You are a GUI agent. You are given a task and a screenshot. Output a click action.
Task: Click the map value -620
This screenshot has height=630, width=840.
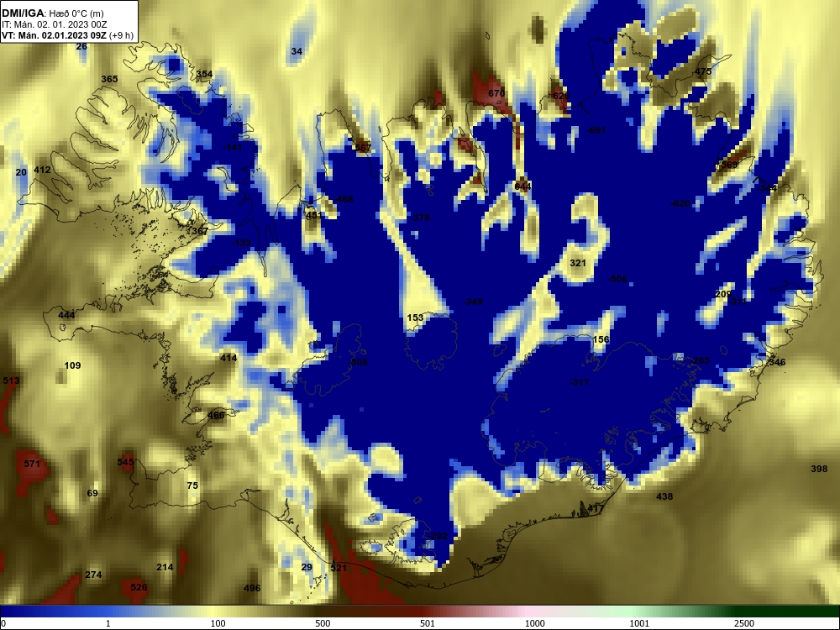(680, 203)
